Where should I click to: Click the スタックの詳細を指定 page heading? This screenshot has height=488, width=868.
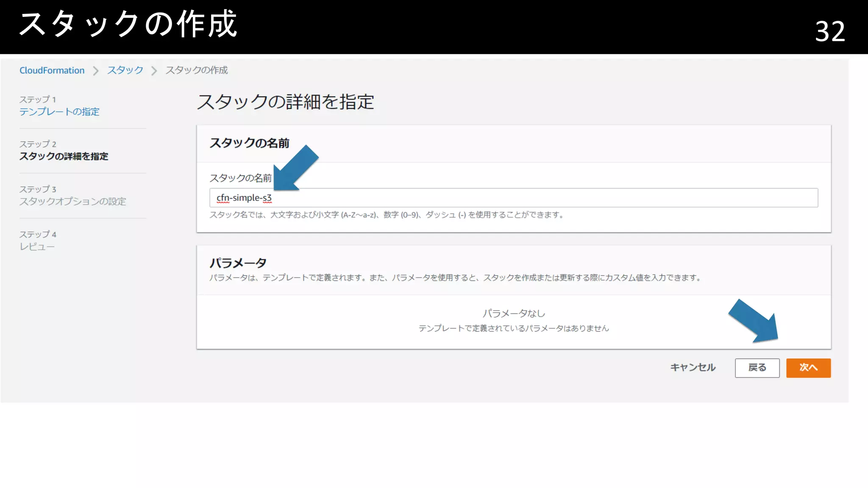(286, 102)
